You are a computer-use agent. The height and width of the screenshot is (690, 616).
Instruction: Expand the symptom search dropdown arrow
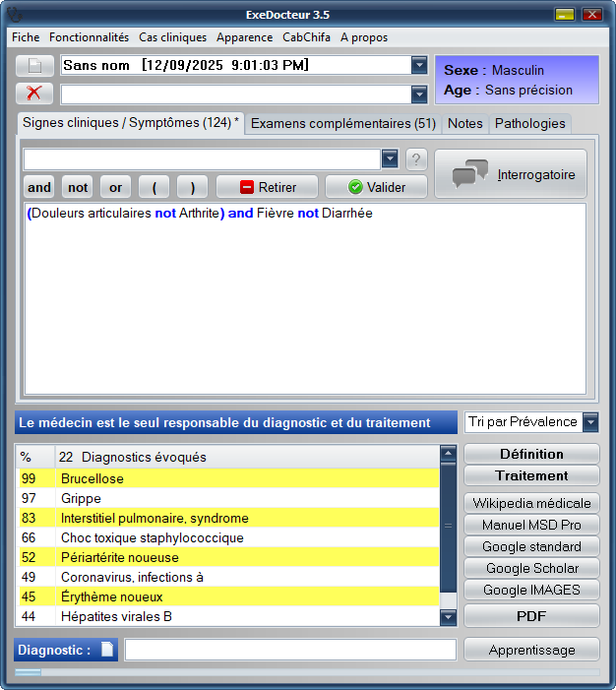[x=389, y=159]
